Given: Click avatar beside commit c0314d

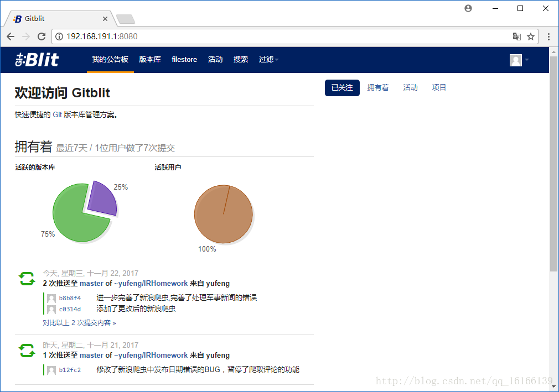Looking at the screenshot, I should tap(51, 310).
